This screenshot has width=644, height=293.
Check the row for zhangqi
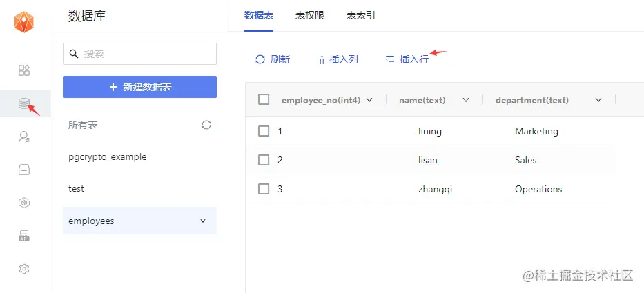264,189
